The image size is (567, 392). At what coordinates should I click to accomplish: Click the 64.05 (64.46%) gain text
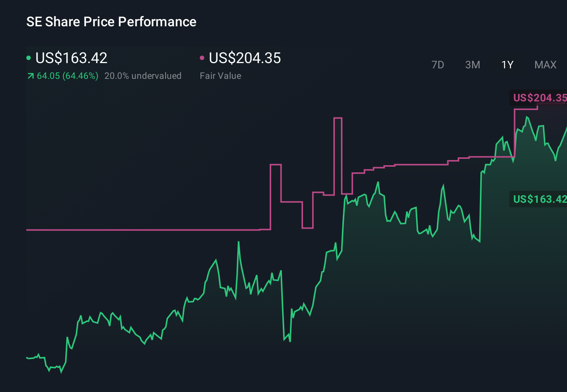click(x=68, y=76)
